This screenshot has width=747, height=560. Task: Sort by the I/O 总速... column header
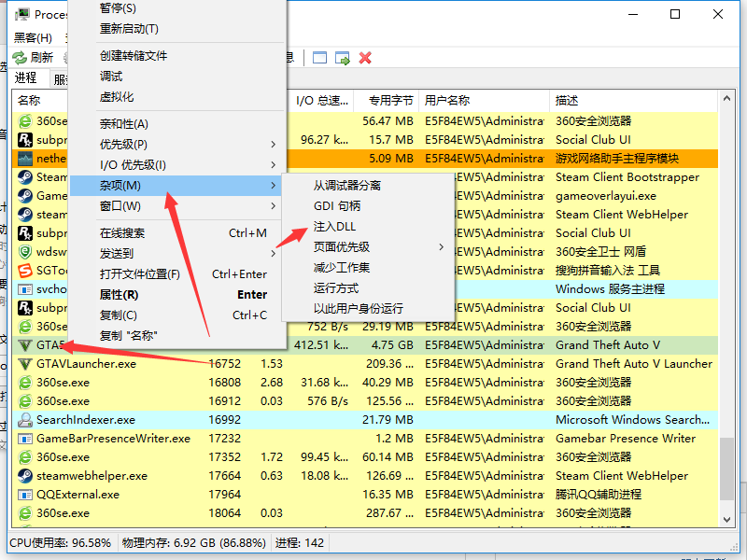[x=321, y=101]
